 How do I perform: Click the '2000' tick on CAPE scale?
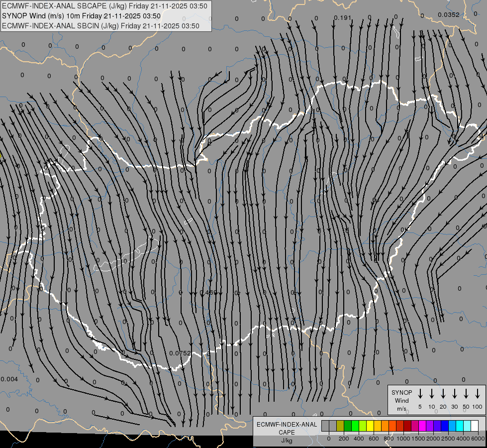[x=433, y=439]
